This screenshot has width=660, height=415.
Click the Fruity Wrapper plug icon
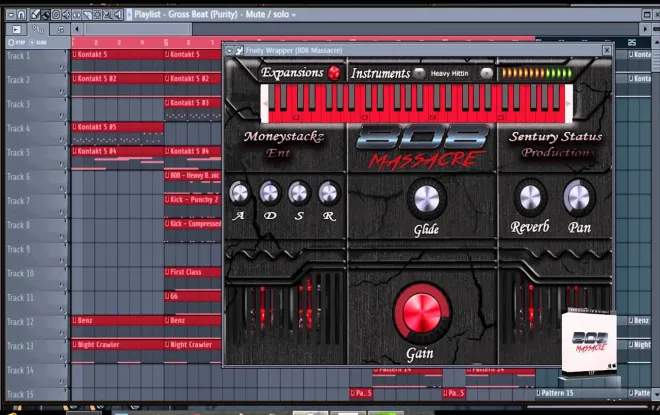(x=239, y=51)
